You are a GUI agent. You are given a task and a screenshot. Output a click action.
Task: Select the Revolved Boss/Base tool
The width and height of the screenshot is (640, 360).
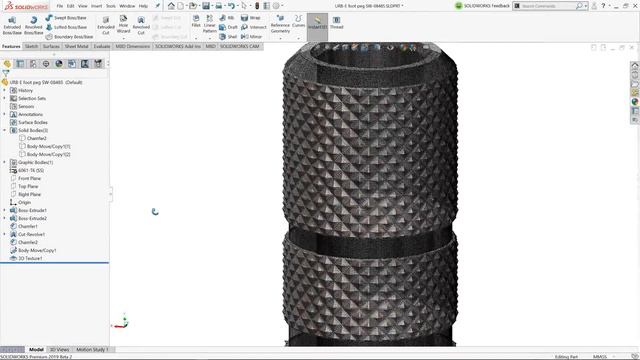tap(33, 26)
